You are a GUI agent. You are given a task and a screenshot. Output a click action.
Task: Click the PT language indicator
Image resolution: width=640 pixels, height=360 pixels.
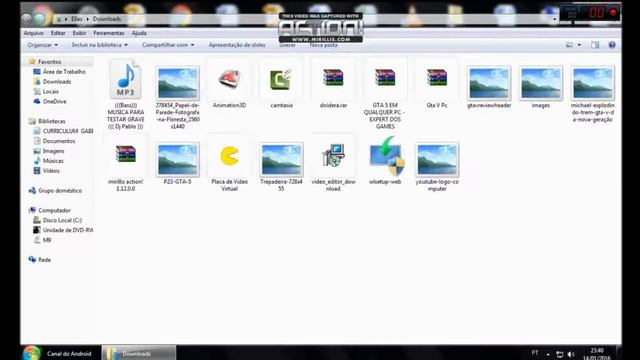[x=535, y=353]
